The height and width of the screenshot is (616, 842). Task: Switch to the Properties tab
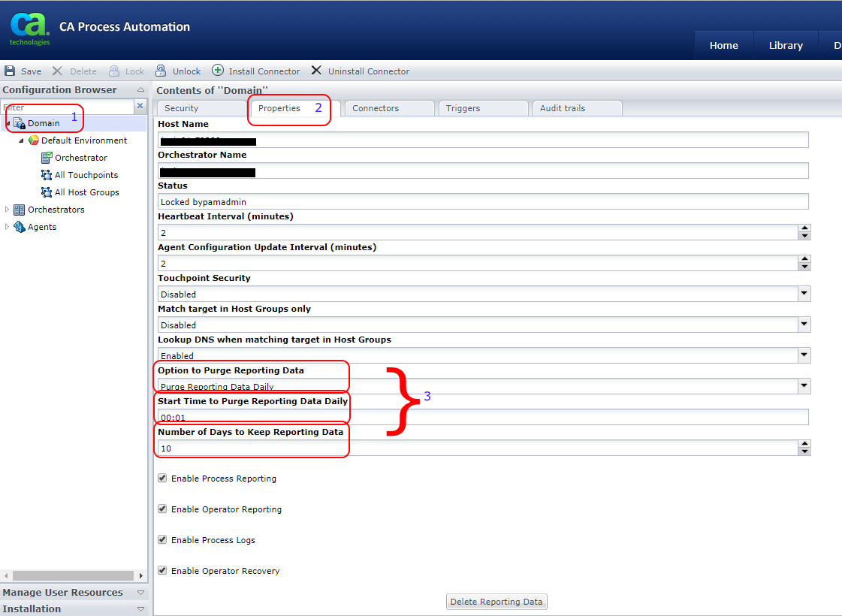[x=294, y=108]
